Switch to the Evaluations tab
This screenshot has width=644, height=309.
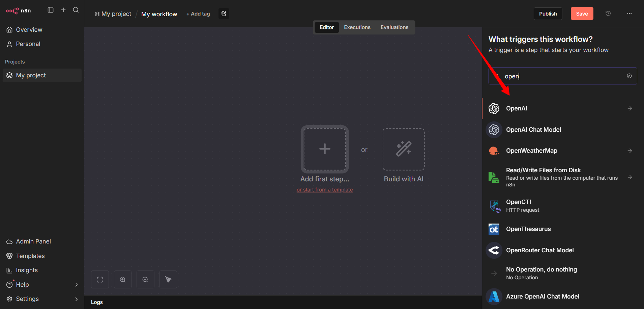[x=394, y=27]
